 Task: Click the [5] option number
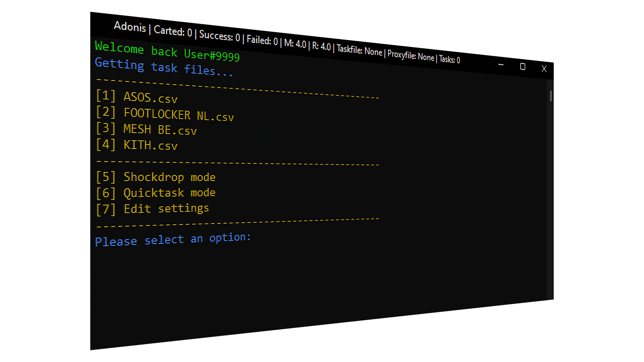106,177
